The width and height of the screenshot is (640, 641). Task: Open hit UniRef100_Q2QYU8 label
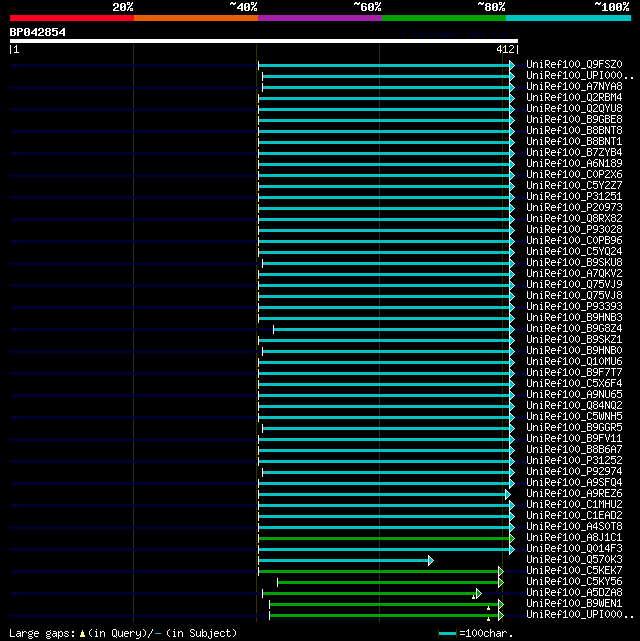pyautogui.click(x=574, y=109)
